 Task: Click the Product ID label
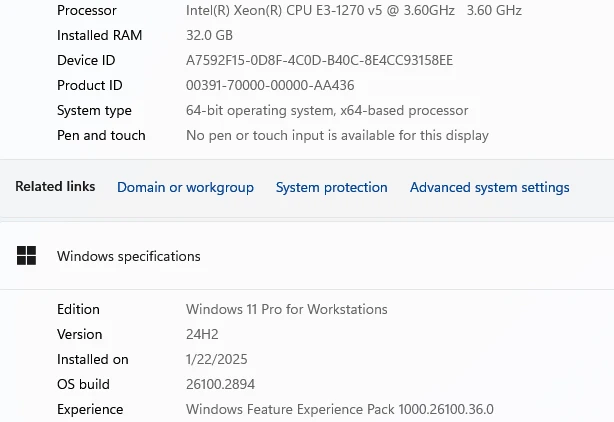[x=90, y=85]
